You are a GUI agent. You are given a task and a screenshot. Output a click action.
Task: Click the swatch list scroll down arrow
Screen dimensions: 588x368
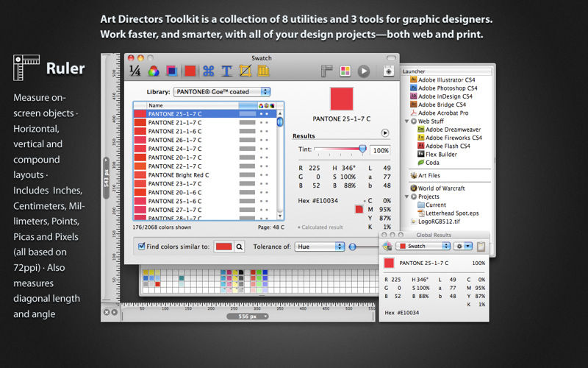280,216
